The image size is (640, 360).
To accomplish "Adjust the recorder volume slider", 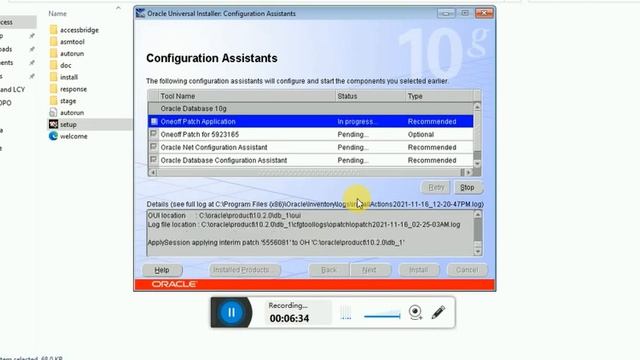I will (x=382, y=315).
